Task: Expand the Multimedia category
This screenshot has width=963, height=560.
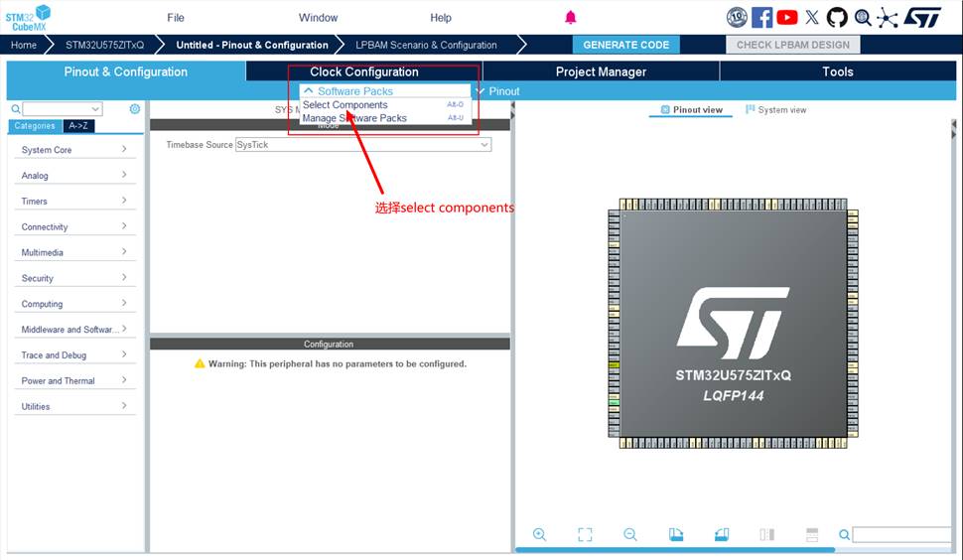Action: 74,252
